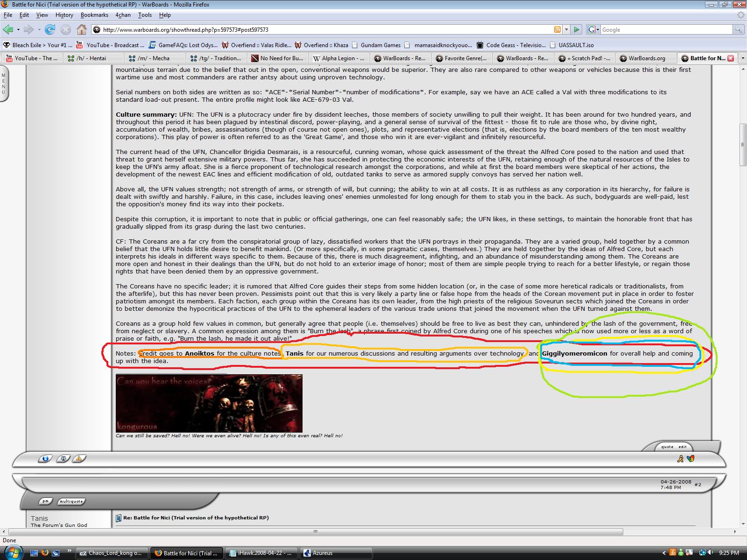747x560 pixels.
Task: Open the Home page icon
Action: [x=82, y=29]
